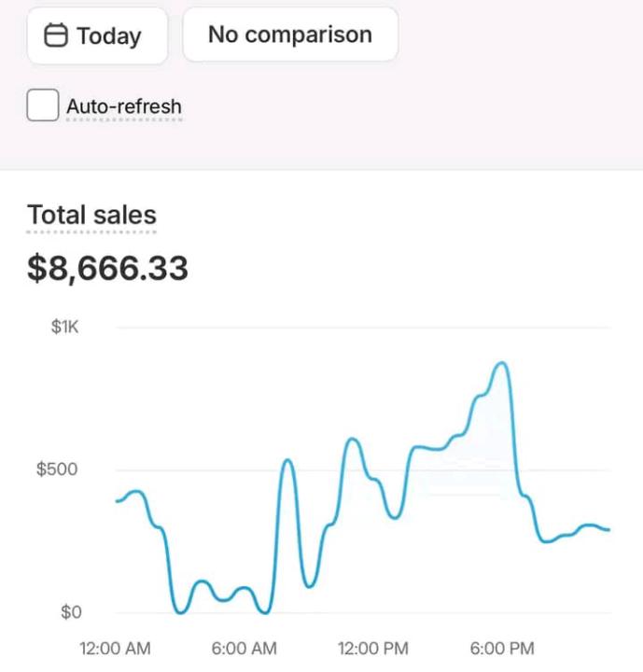Click the $500 y-axis label
643x672 pixels.
coord(57,469)
